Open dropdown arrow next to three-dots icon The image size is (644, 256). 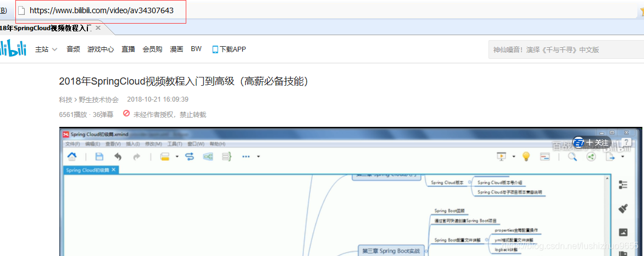tap(258, 156)
